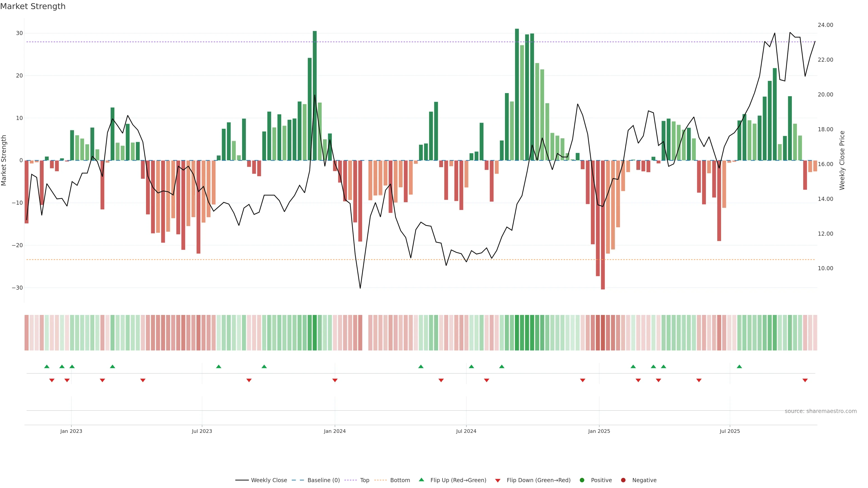Click the leftmost red flip-down triangle marker
868x488 pixels.
(x=52, y=380)
